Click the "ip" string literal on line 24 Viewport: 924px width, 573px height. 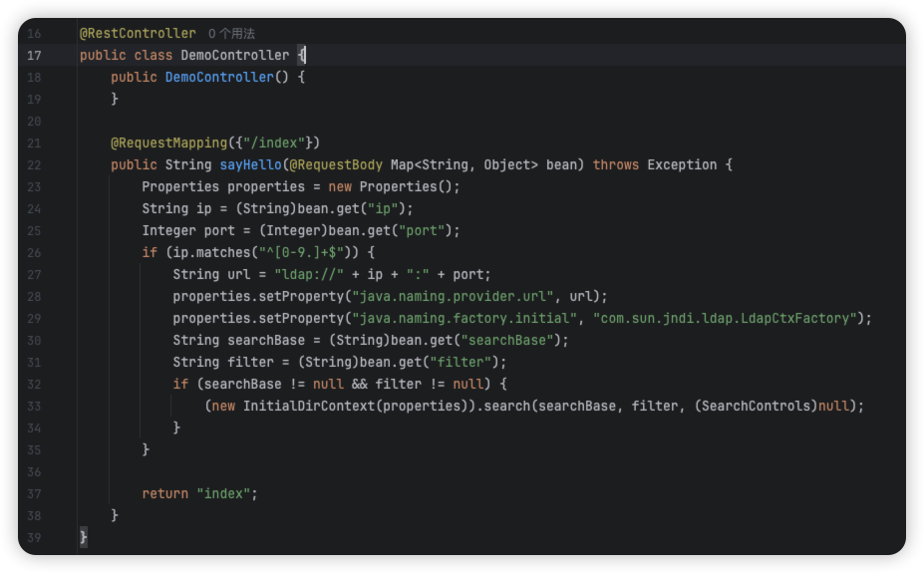pyautogui.click(x=383, y=209)
